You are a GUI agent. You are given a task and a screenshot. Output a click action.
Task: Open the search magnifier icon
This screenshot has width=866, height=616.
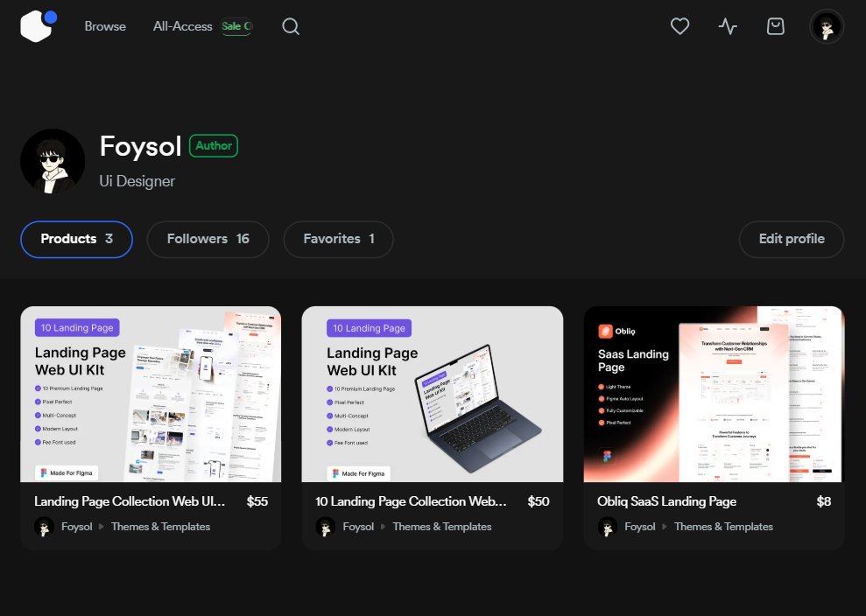click(291, 26)
